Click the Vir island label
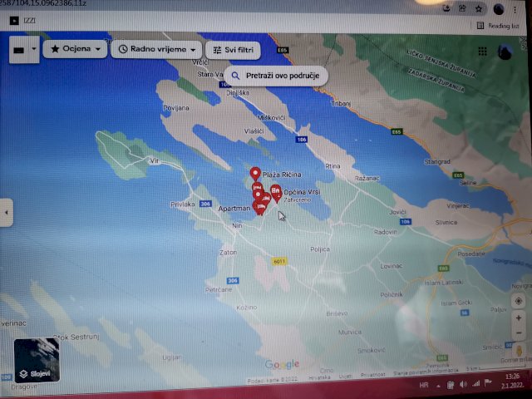This screenshot has height=399, width=532. pyautogui.click(x=154, y=160)
